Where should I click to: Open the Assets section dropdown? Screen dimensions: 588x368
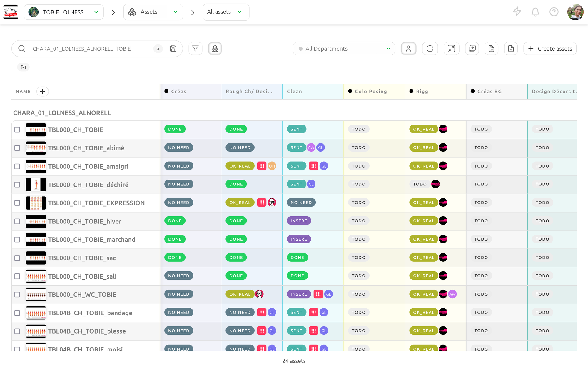[153, 12]
